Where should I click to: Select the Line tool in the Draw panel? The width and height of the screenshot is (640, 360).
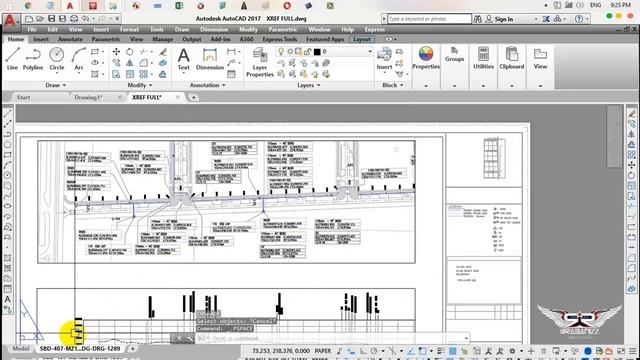tap(12, 58)
